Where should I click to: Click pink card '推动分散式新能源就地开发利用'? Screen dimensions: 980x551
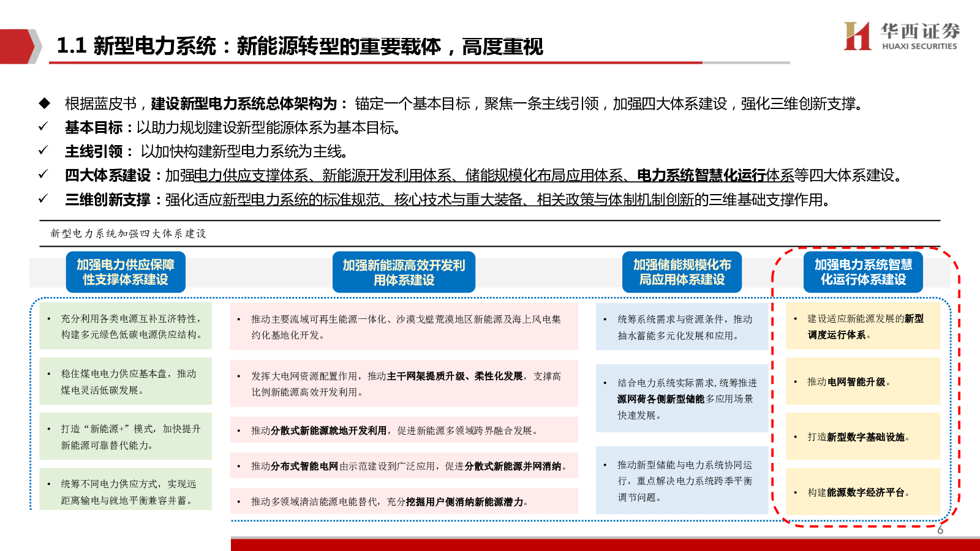404,430
